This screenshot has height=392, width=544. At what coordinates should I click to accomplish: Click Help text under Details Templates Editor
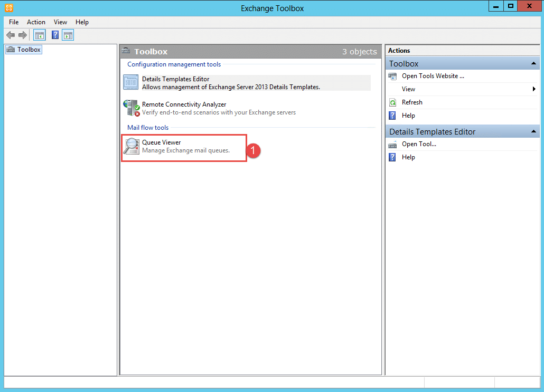[408, 157]
